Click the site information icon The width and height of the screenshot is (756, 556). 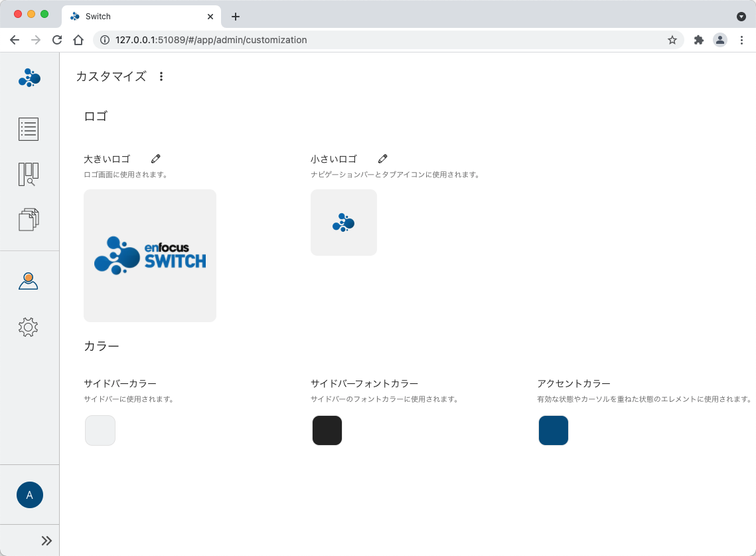[105, 40]
